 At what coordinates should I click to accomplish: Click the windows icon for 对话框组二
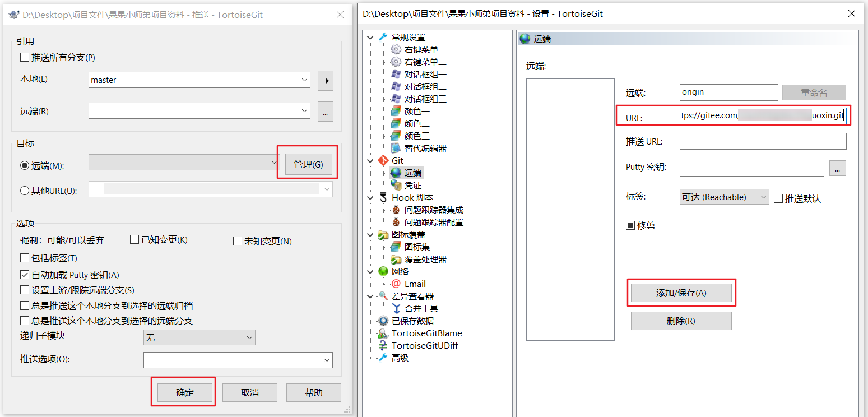pyautogui.click(x=396, y=86)
